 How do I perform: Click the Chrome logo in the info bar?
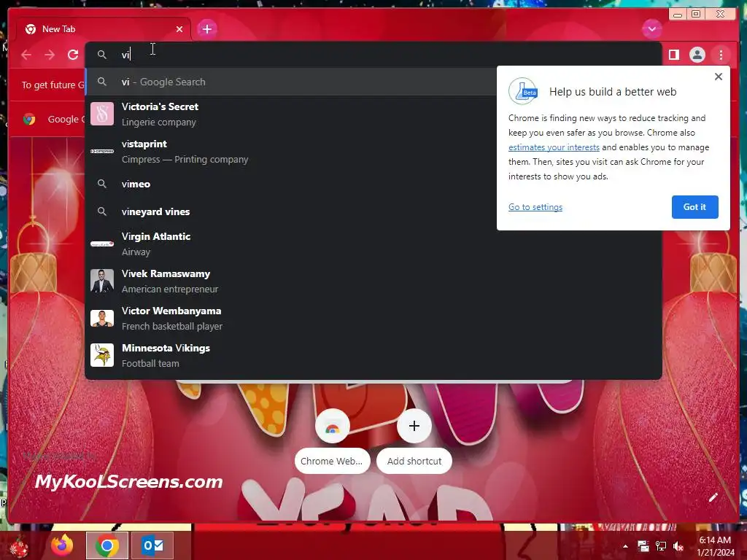pyautogui.click(x=29, y=119)
